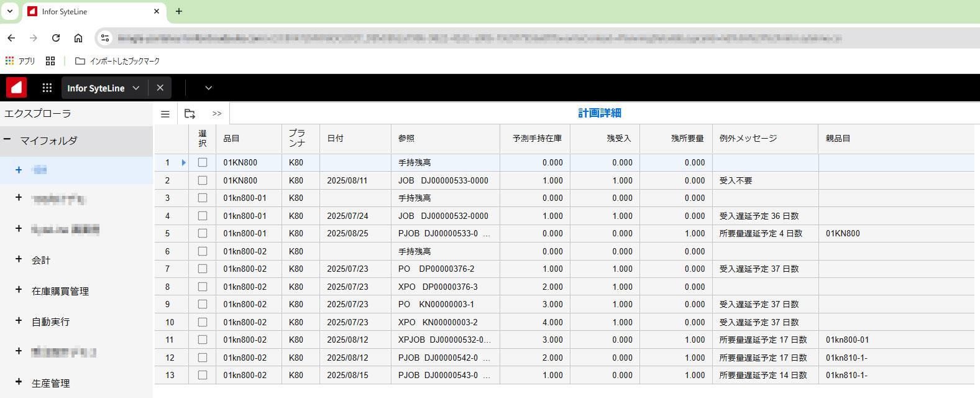Tick the selection checkbox in row 1
The image size is (980, 398).
203,162
